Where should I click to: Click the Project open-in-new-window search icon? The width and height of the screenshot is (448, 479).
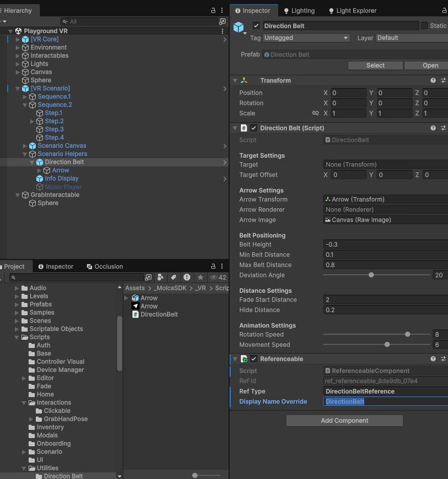[148, 277]
